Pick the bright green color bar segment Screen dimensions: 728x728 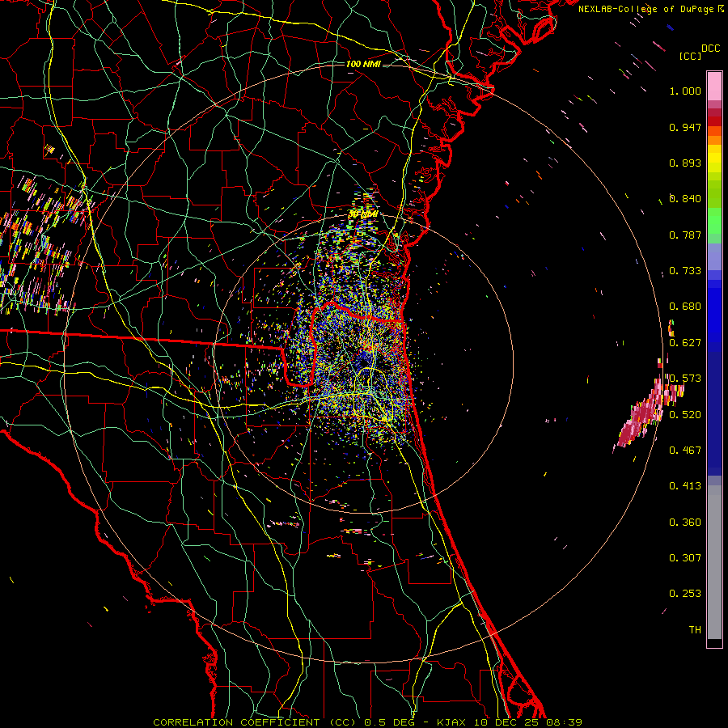pos(714,221)
